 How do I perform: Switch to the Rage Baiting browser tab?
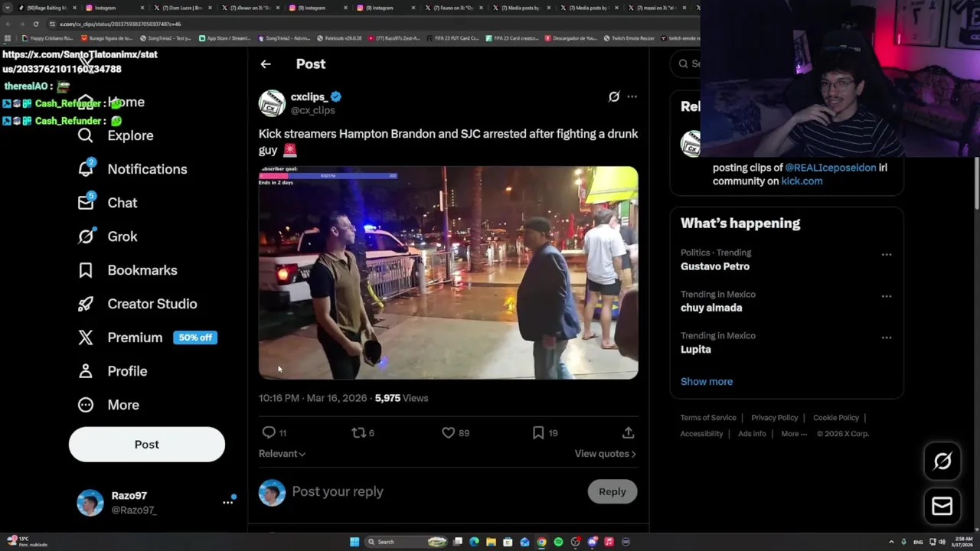pos(46,8)
